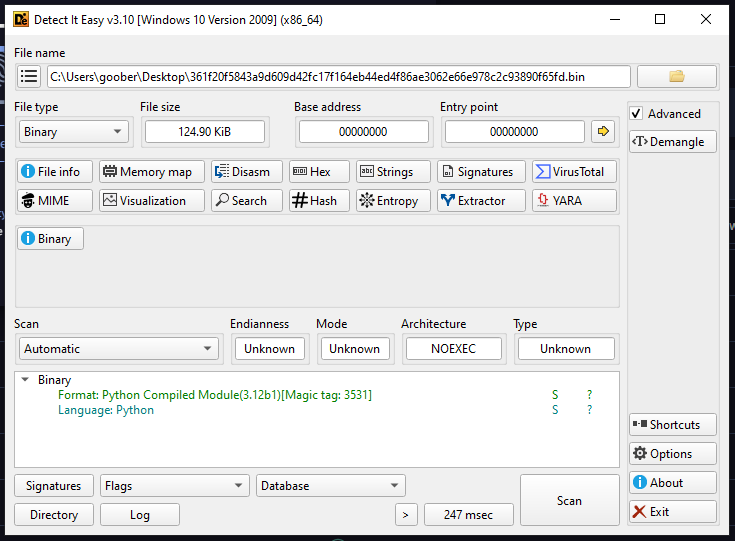Click the Endianness Unknown field
Screen dimensions: 735x541
(x=270, y=349)
